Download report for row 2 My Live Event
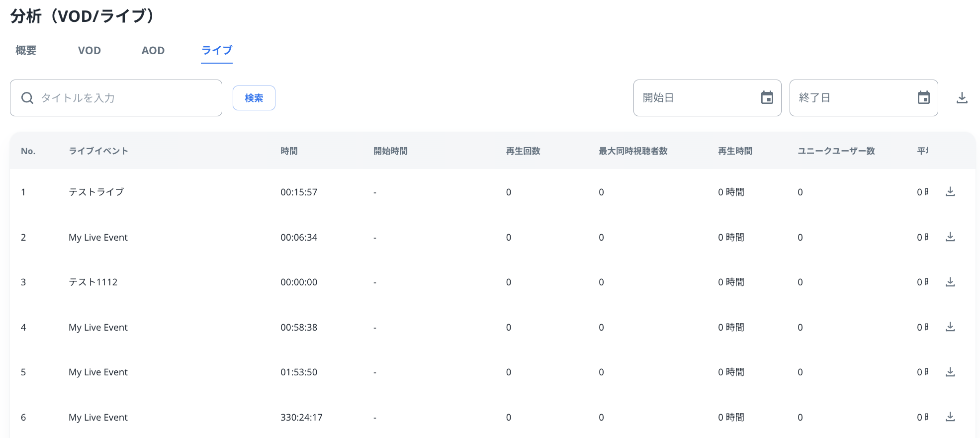The image size is (980, 438). [950, 237]
